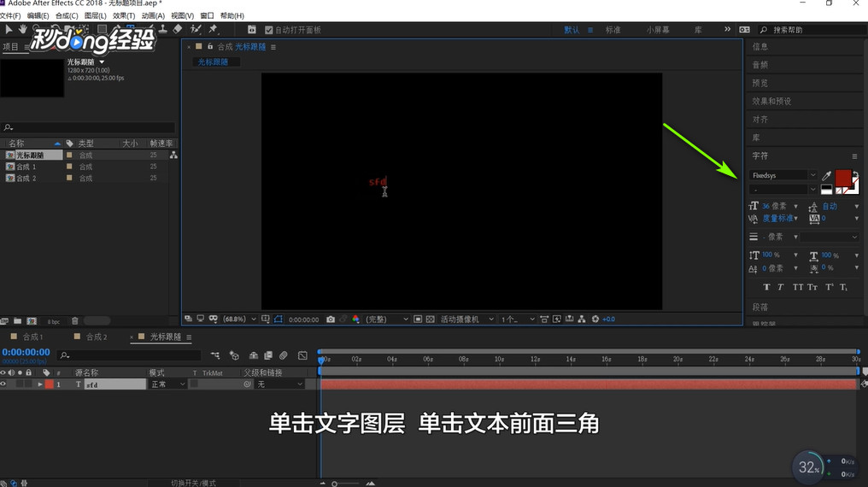Screen dimensions: 868x487
Task: Toggle region of interest icon in viewer
Action: pyautogui.click(x=418, y=320)
